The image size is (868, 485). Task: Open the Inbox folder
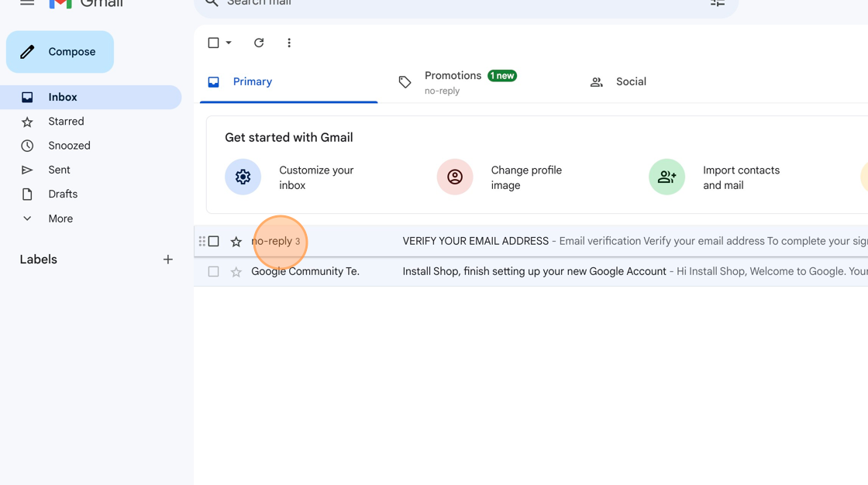91,97
